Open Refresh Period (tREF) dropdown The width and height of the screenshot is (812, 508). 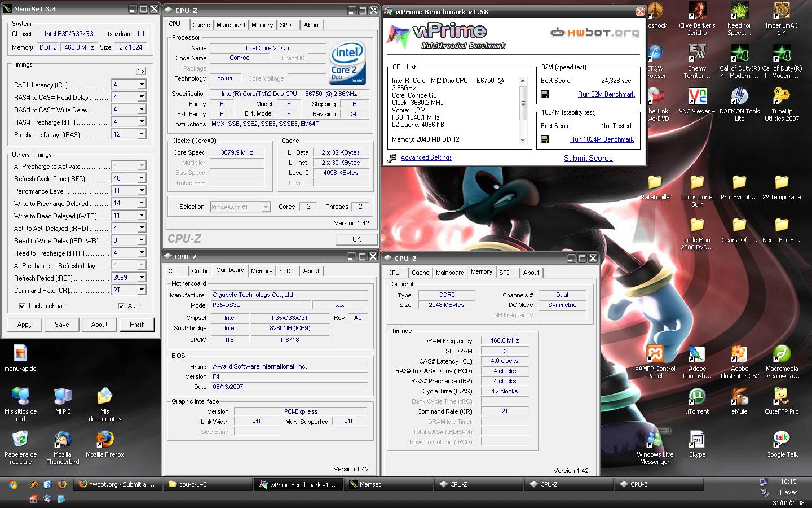142,278
